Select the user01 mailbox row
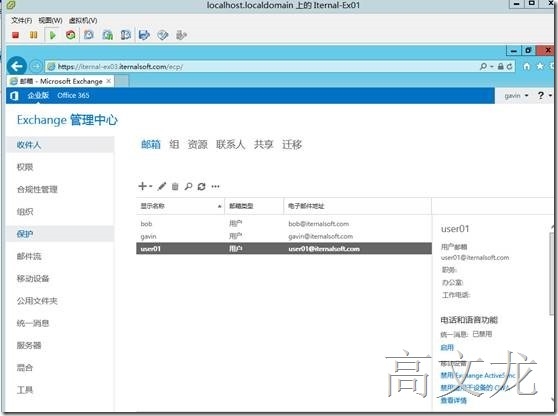The height and width of the screenshot is (416, 558). point(284,249)
